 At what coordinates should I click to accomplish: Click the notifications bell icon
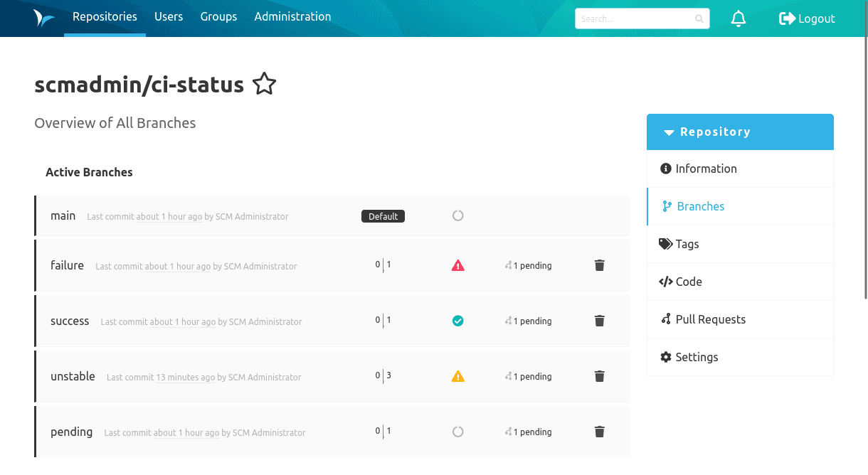[739, 18]
